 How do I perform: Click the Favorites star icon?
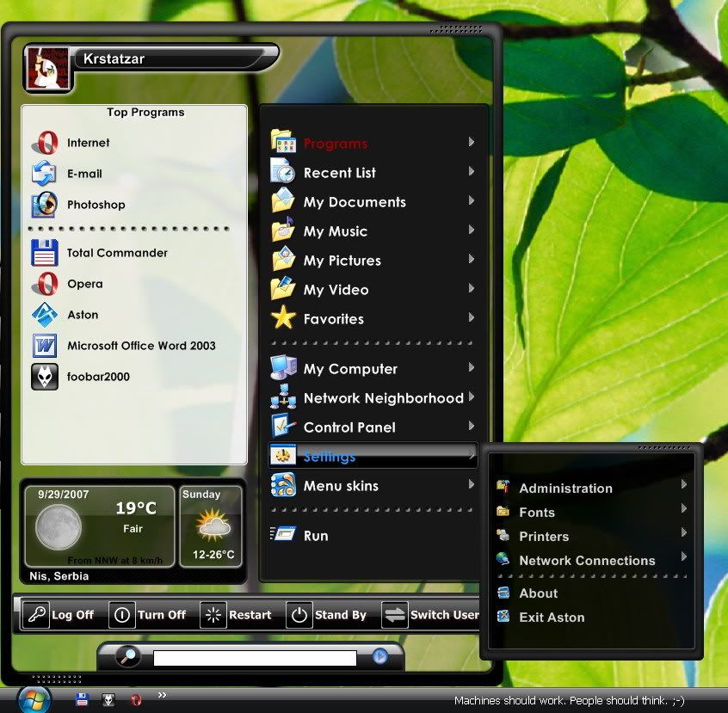click(x=283, y=317)
